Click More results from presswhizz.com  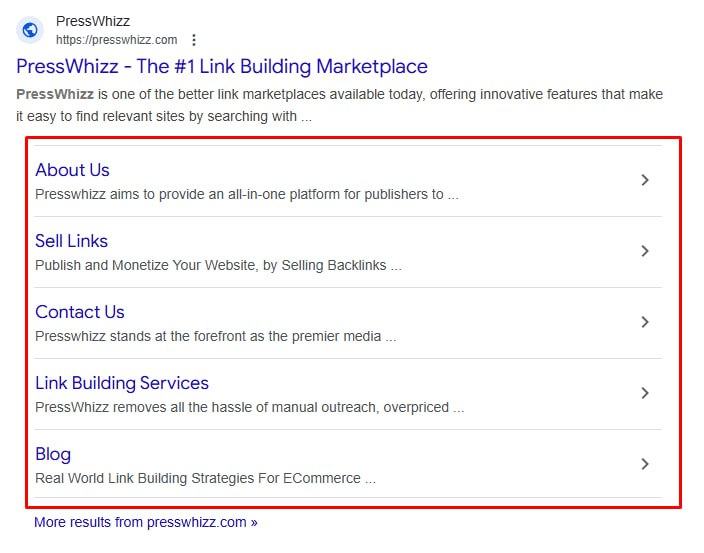coord(146,522)
